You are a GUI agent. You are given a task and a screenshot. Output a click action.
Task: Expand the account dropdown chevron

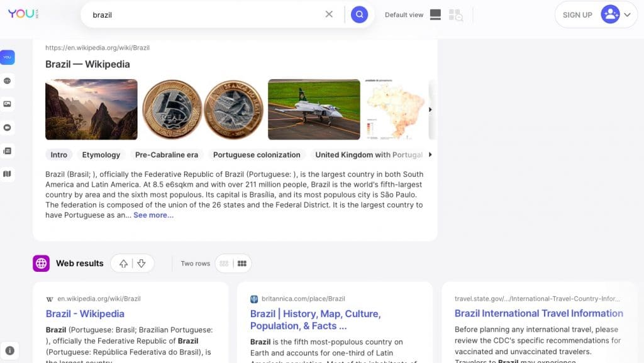pyautogui.click(x=627, y=14)
